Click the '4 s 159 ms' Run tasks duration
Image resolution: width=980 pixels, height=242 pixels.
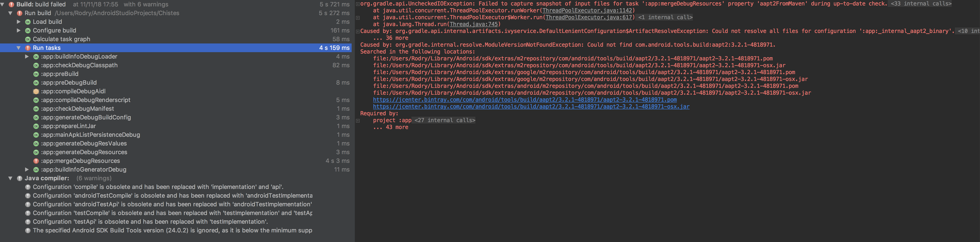(x=335, y=48)
